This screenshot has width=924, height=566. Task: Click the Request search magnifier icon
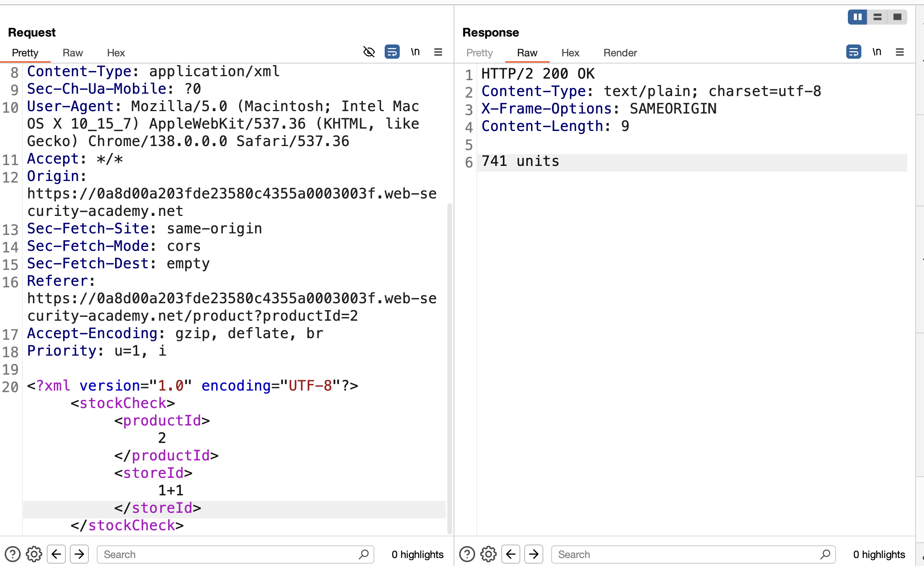(x=364, y=554)
